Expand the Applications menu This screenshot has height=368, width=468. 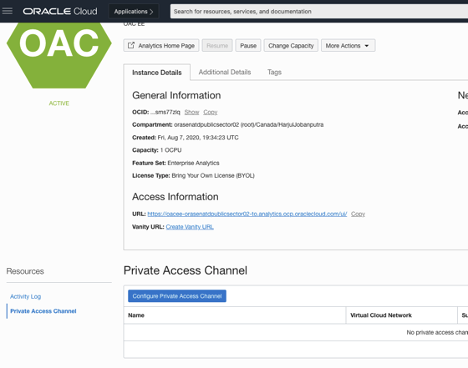point(134,11)
